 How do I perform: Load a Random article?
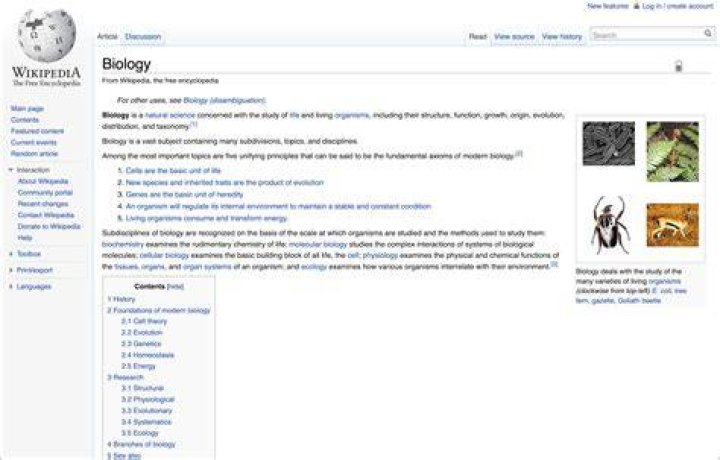34,154
